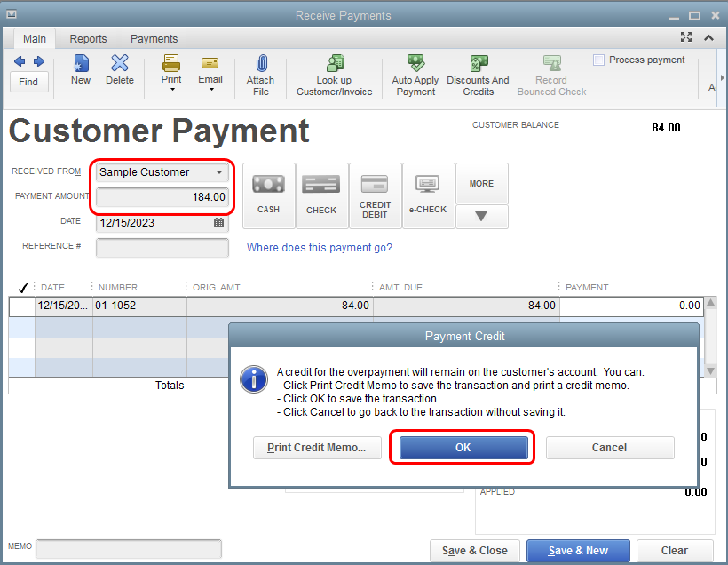Select e-CHECK payment method
This screenshot has width=728, height=565.
click(428, 195)
